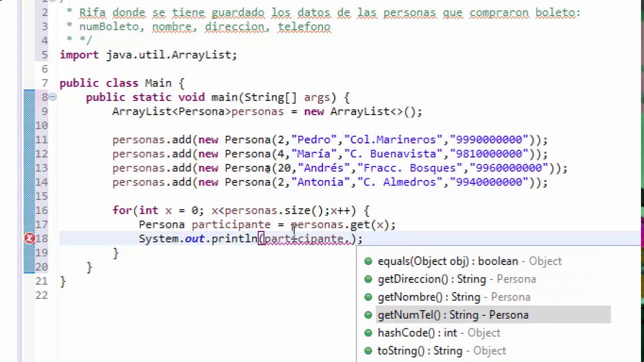Click the green method icon beside getNumTel()
Viewport: 644px width, 362px height.
point(368,315)
